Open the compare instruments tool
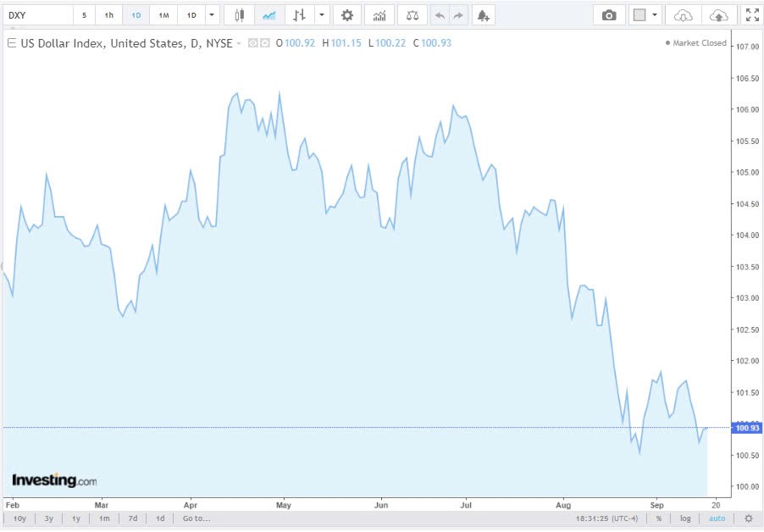Image resolution: width=764 pixels, height=532 pixels. click(412, 14)
